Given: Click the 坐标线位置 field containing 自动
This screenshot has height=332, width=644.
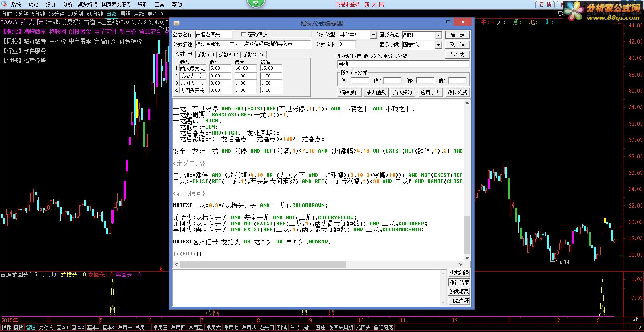Looking at the screenshot, I should (x=403, y=64).
